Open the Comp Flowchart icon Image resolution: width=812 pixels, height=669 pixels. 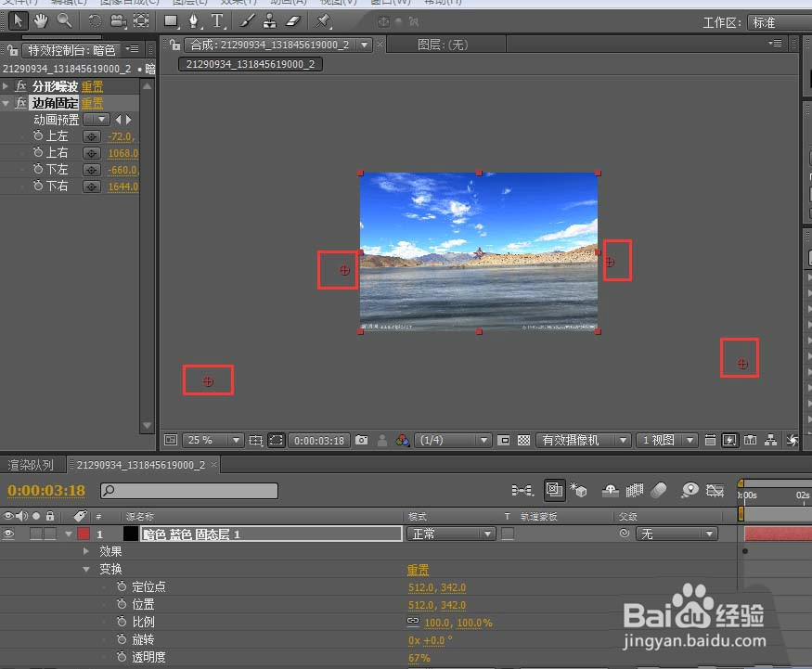click(770, 440)
